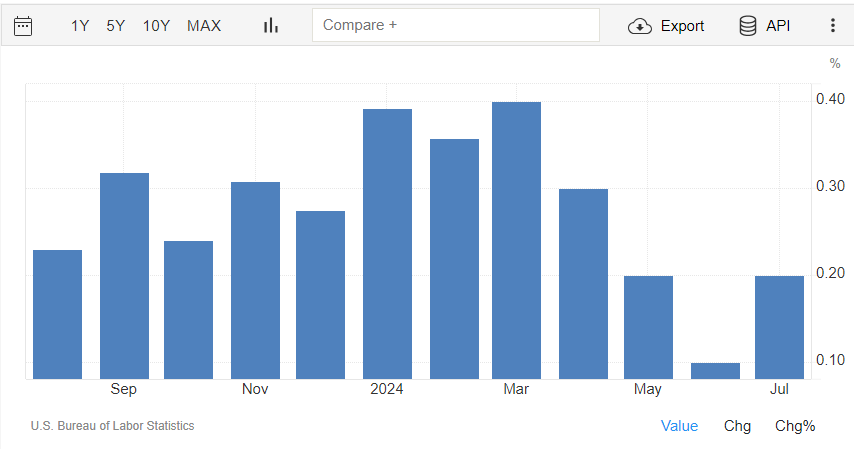This screenshot has height=449, width=854.
Task: Click the 0.20 axis label
Action: click(830, 272)
